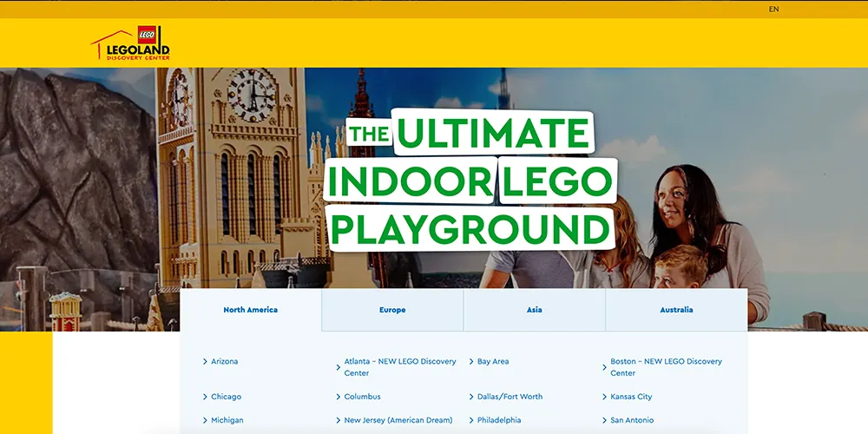Open the EN language selector
This screenshot has width=868, height=434.
[x=773, y=10]
